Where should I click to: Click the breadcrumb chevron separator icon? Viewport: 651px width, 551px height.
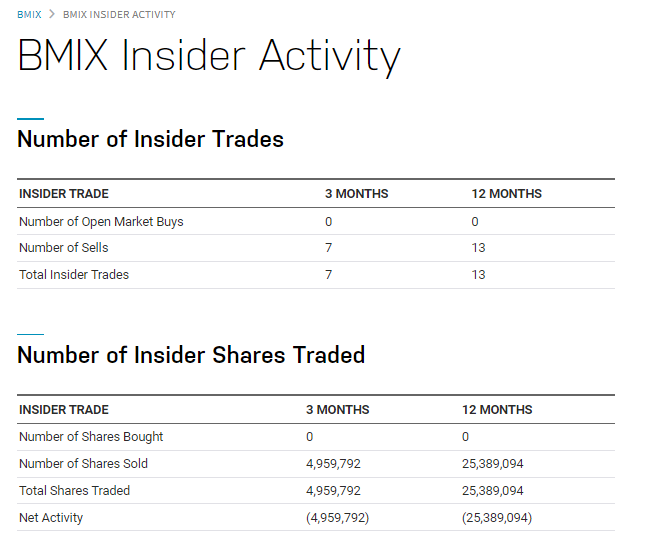[x=52, y=14]
